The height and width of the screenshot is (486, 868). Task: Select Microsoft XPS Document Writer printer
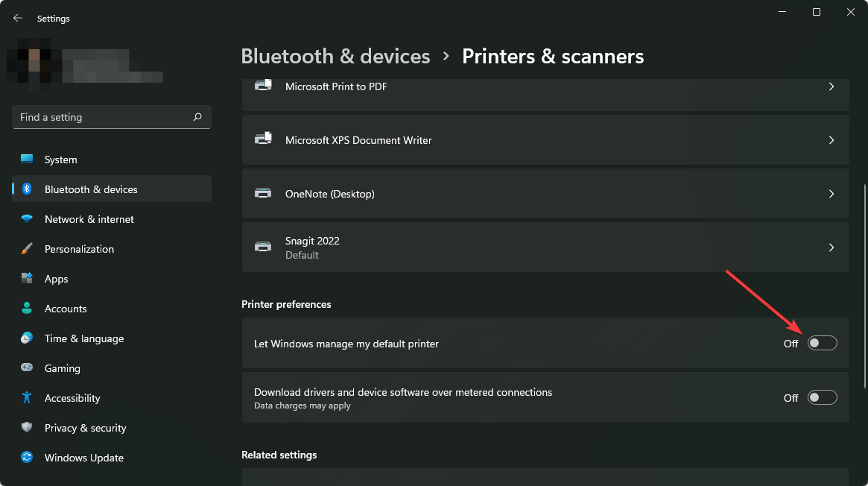coord(545,140)
